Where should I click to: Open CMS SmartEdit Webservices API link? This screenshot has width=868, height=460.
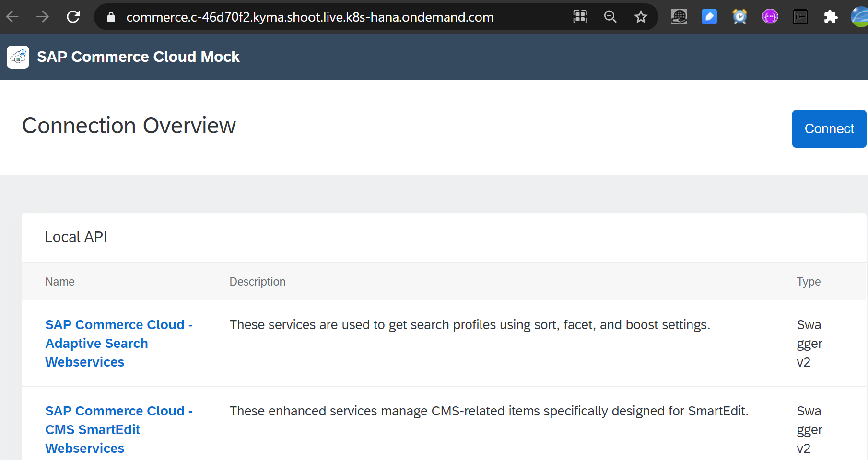pos(119,430)
